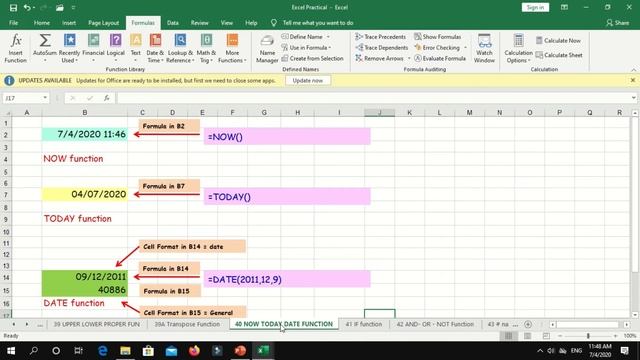Click the Undo icon
640x360 pixels.
pos(27,7)
